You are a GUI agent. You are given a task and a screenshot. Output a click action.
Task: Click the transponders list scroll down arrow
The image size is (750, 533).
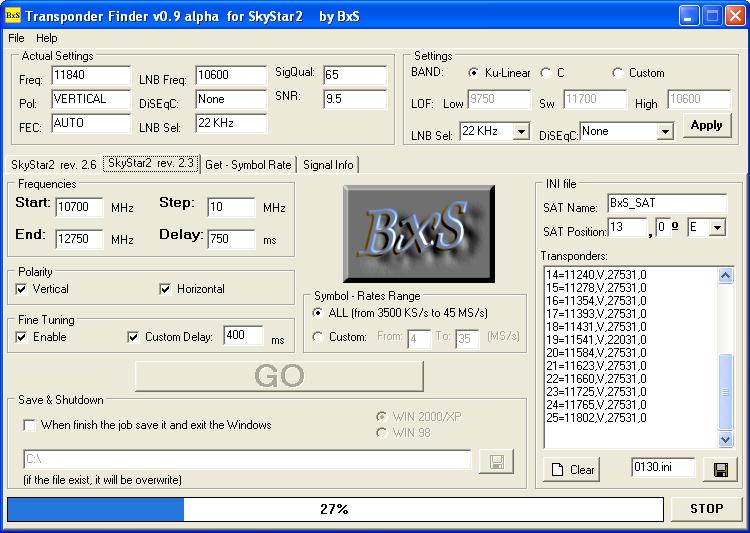pyautogui.click(x=726, y=439)
